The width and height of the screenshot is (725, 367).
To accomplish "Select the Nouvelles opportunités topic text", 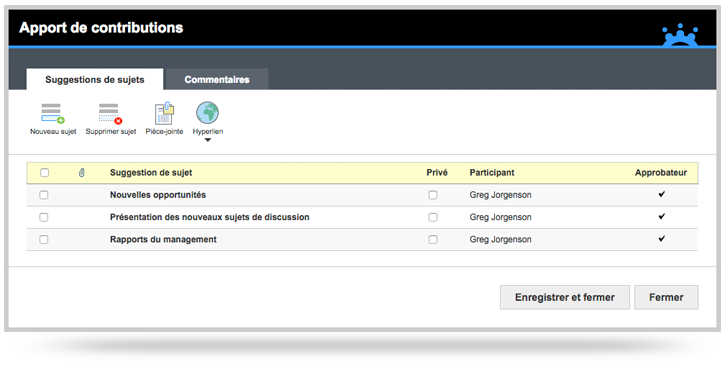I will 158,195.
